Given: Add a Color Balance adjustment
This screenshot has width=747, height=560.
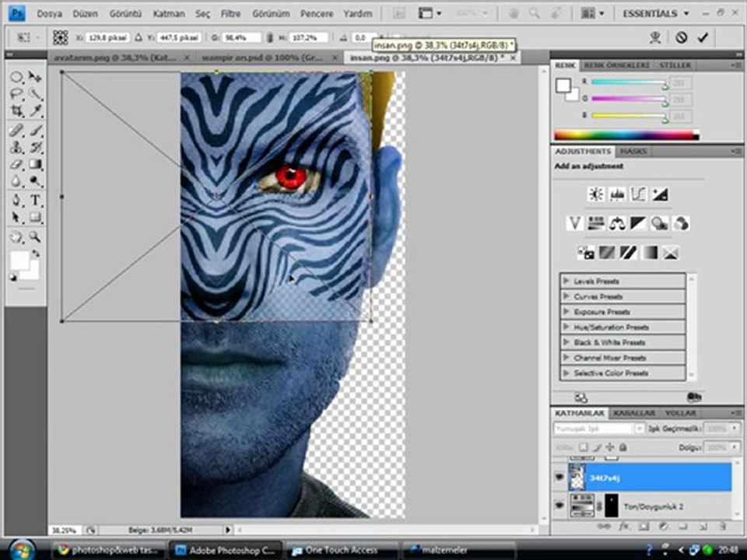Looking at the screenshot, I should pyautogui.click(x=617, y=223).
